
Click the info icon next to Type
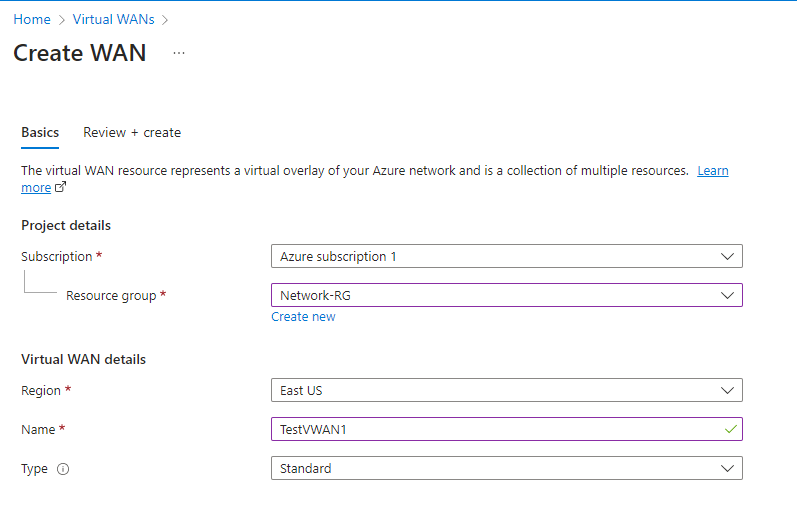click(x=63, y=469)
